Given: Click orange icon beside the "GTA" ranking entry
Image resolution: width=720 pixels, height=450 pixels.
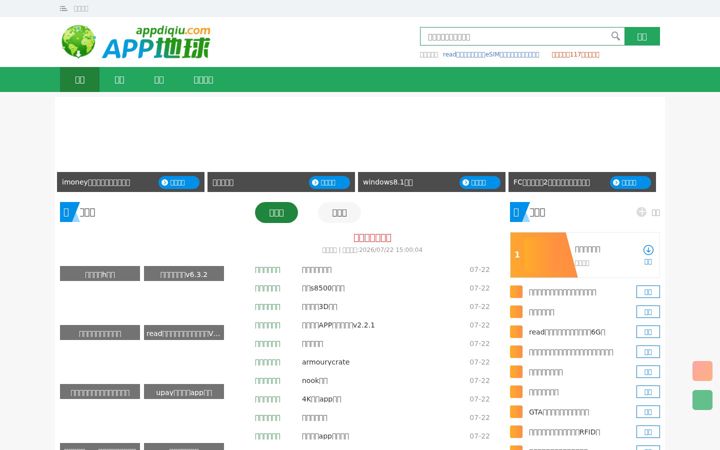Looking at the screenshot, I should coord(516,412).
